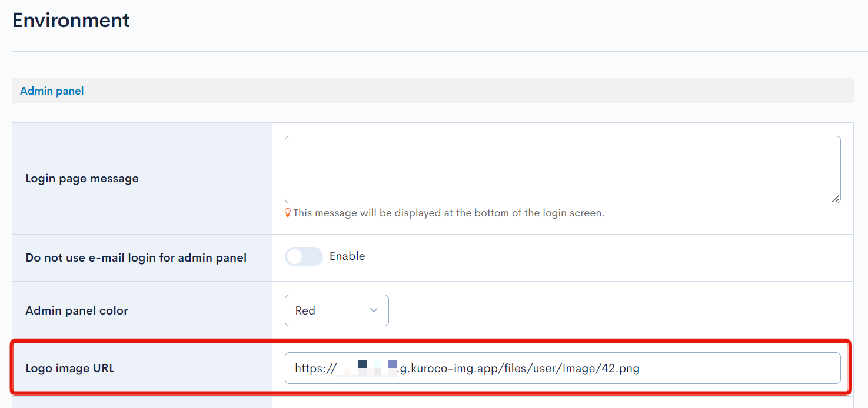
Task: Click the login screen hint text
Action: pyautogui.click(x=448, y=213)
